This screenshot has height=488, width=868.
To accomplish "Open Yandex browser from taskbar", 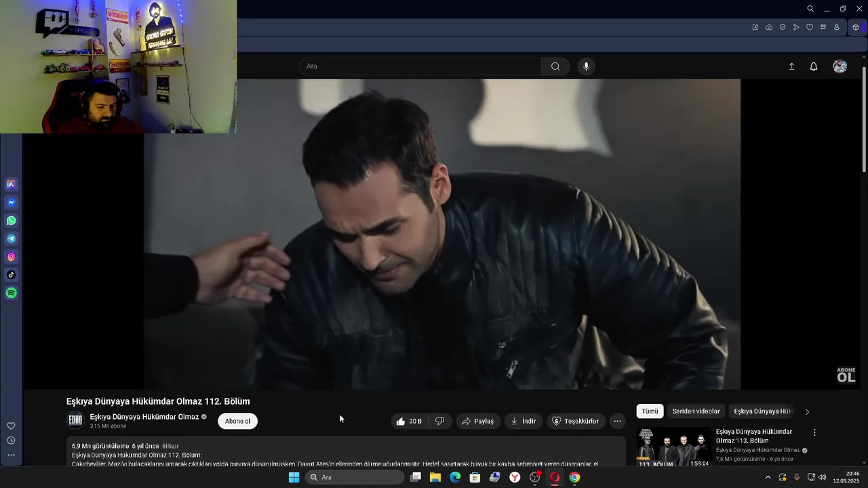I will 515,477.
